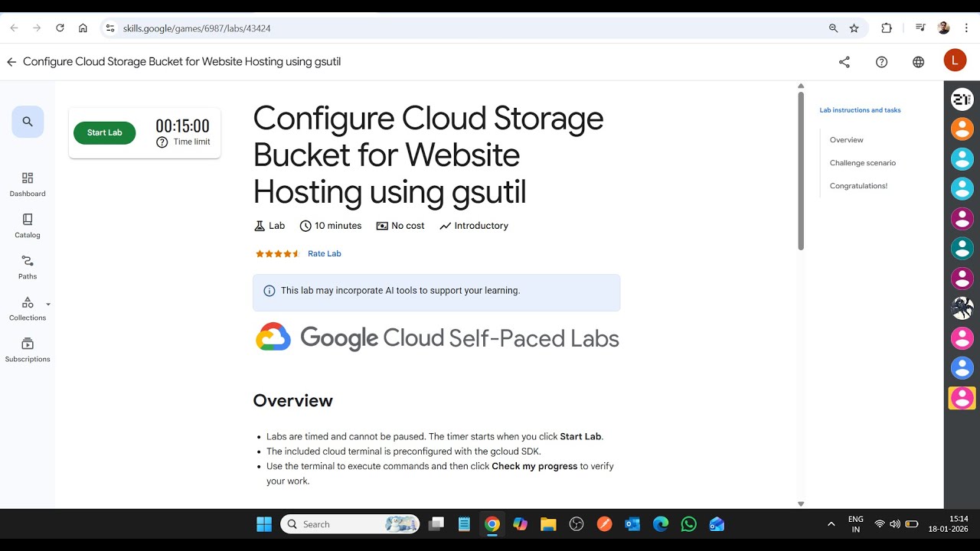Open the browser extensions puzzle icon

pos(887,28)
